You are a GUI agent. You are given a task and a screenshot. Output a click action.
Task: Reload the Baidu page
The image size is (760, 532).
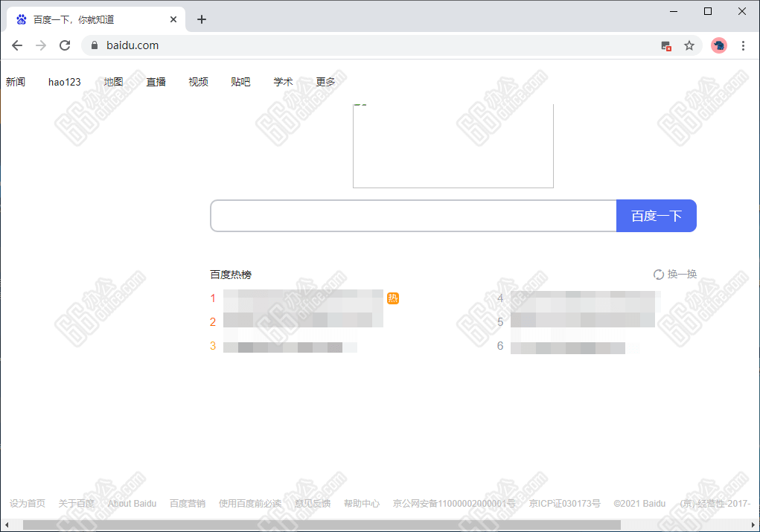pos(65,45)
